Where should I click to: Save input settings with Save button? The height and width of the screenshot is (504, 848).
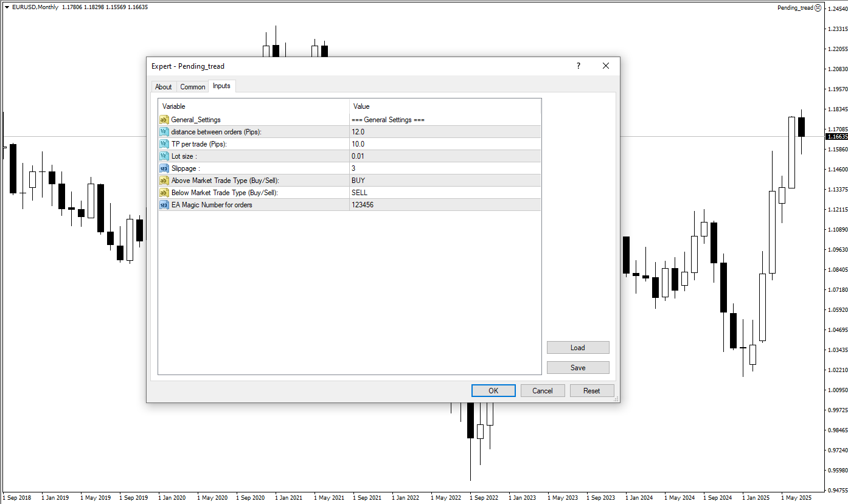[x=578, y=368]
